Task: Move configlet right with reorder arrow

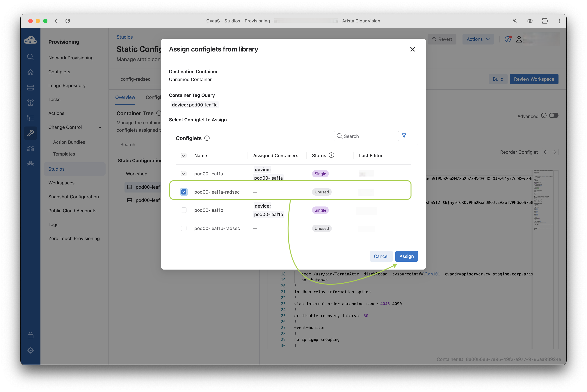Action: 554,152
